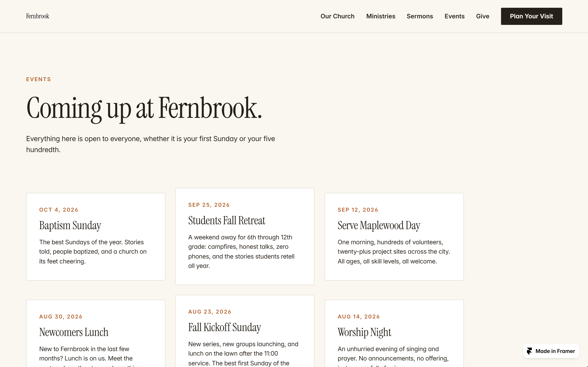Click the Coming up at Fernbrook heading

144,108
